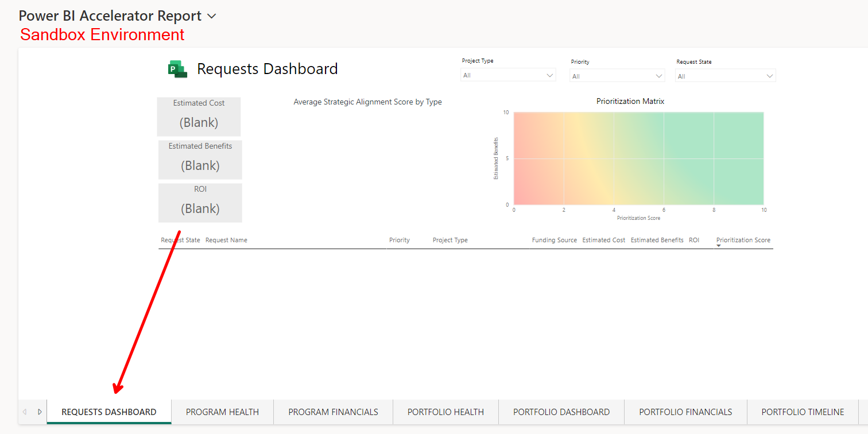
Task: Click the next page arrow at bottom left
Action: click(39, 412)
